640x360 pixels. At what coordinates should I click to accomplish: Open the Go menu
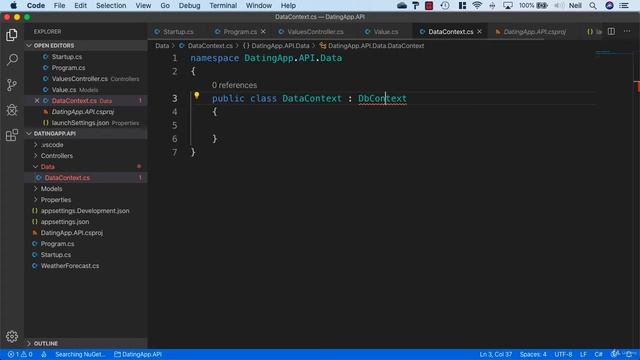point(165,5)
